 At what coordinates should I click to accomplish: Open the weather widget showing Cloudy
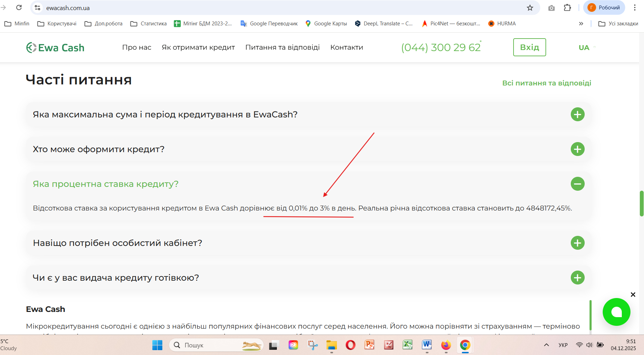[x=9, y=345]
